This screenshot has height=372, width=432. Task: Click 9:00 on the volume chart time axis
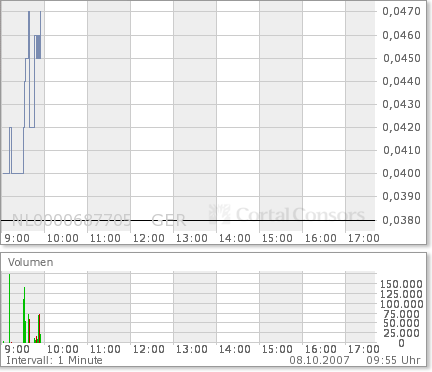[17, 350]
